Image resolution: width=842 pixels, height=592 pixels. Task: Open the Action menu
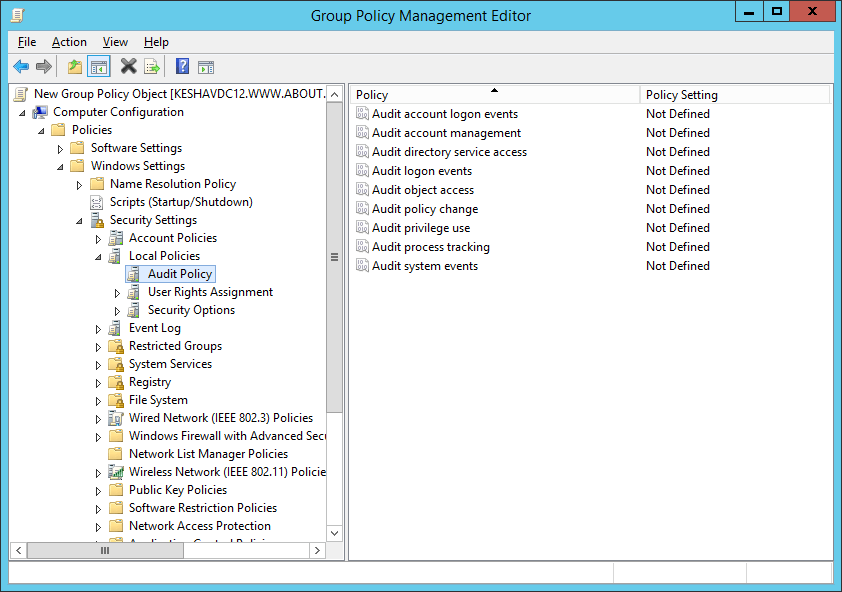pos(69,42)
